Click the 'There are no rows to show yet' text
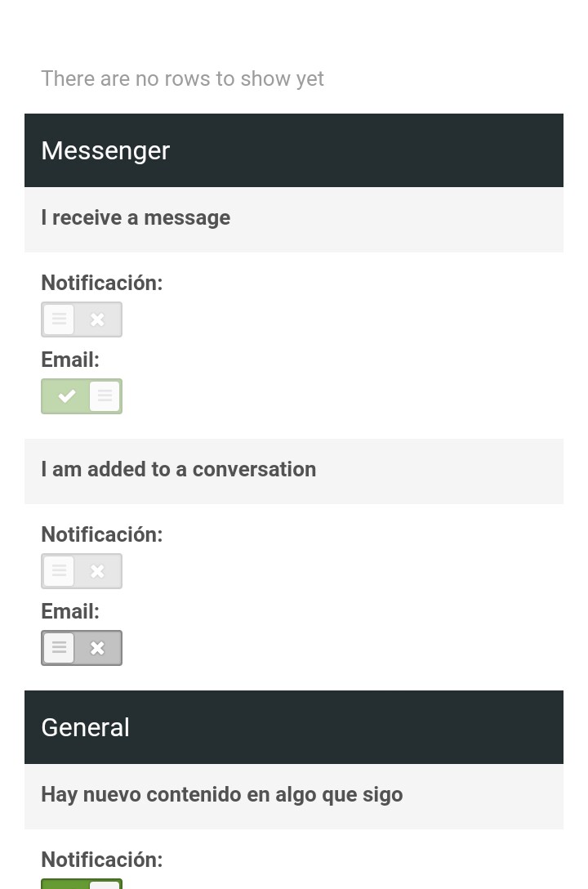Screen dimensions: 588x889 tap(182, 78)
